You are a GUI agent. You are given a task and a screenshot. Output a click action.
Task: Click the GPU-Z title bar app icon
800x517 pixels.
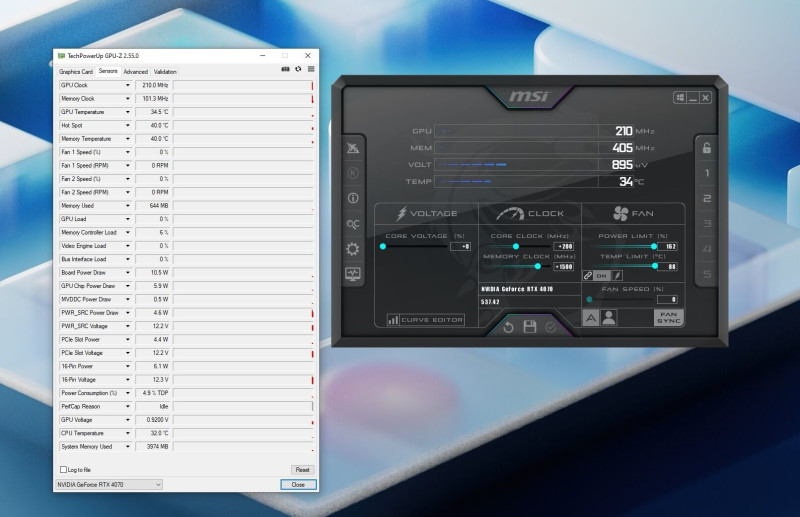(62, 56)
